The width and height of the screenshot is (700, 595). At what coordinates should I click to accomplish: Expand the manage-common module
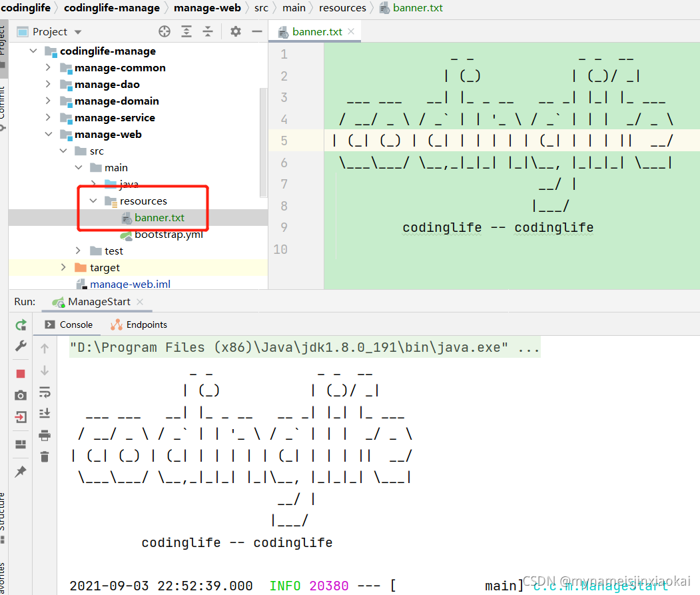[x=48, y=67]
